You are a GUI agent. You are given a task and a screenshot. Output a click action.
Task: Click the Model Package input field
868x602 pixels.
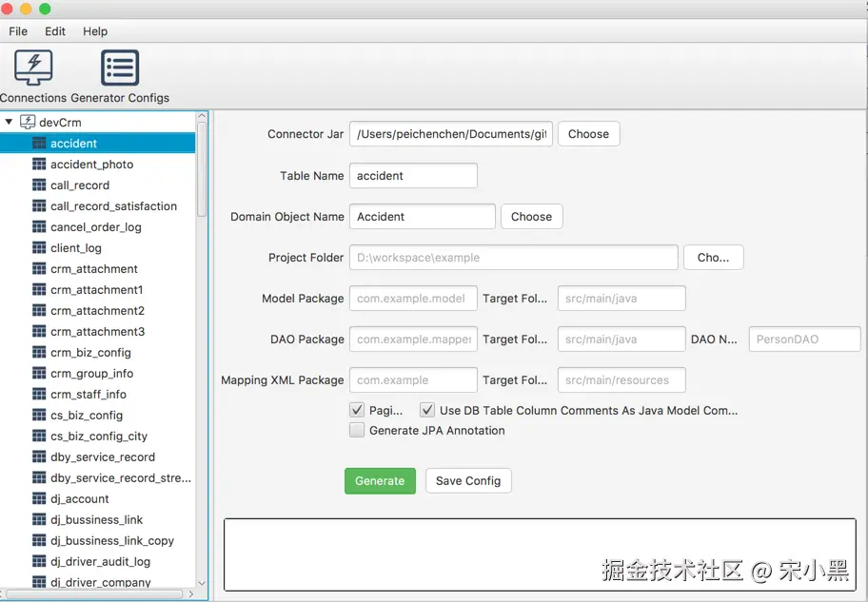coord(413,299)
